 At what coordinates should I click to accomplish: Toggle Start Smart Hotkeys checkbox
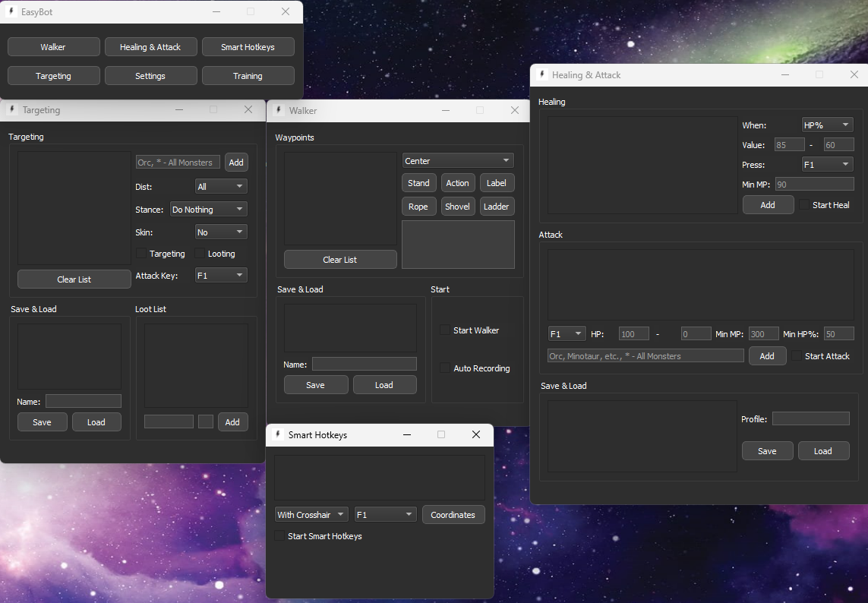click(280, 536)
